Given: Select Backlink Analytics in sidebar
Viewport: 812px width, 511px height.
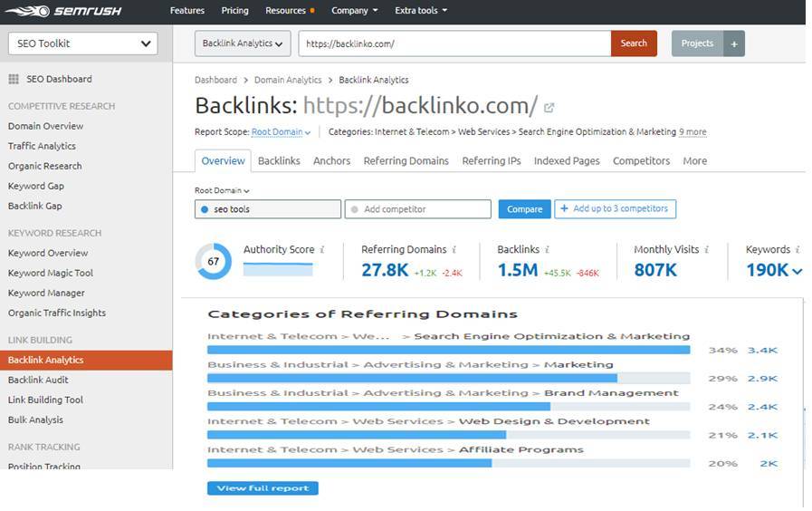Looking at the screenshot, I should [x=86, y=361].
